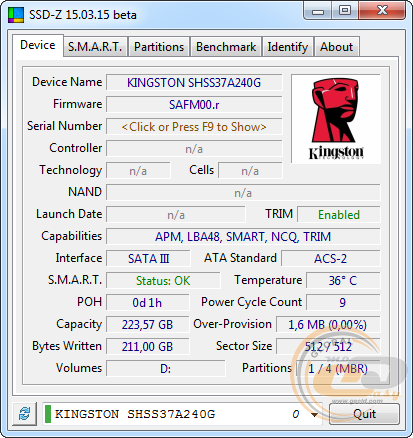The height and width of the screenshot is (438, 413).
Task: Click the Technology n/a field
Action: click(138, 171)
